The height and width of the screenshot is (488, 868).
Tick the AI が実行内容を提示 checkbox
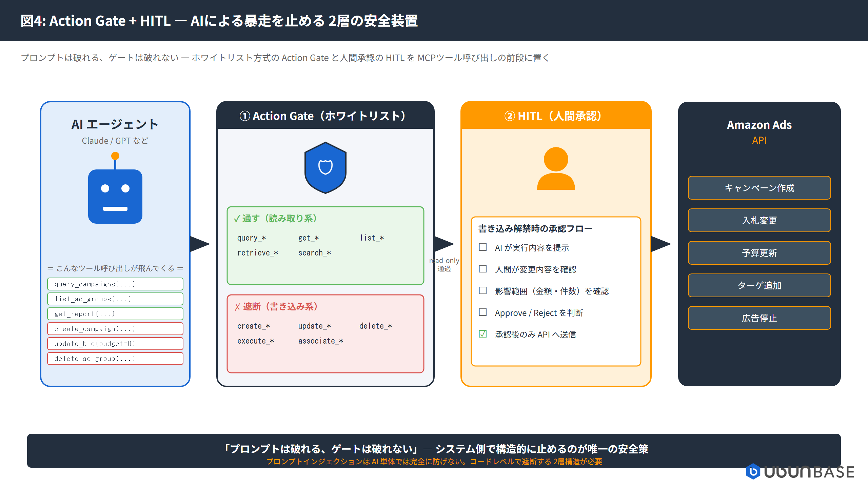483,247
